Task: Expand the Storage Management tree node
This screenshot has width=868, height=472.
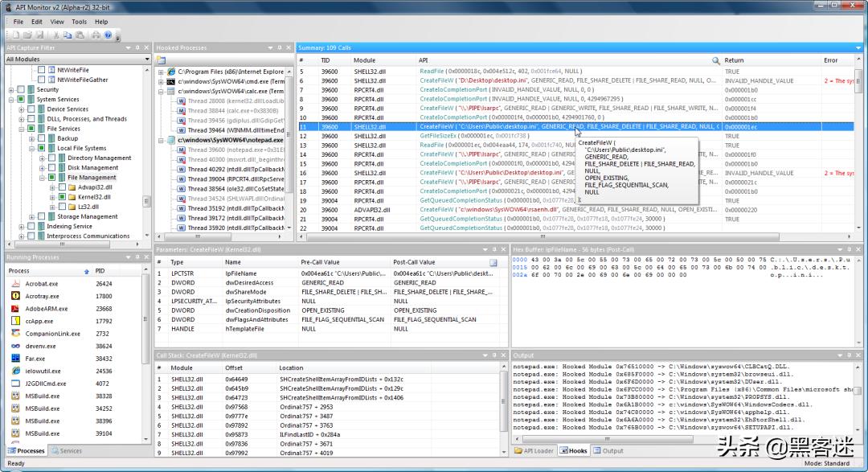Action: pyautogui.click(x=31, y=216)
